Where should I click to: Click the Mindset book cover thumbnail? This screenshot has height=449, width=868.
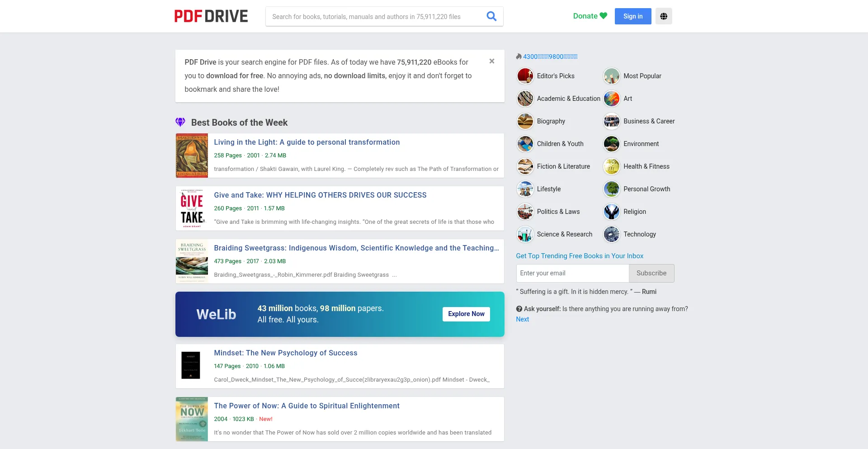(191, 365)
